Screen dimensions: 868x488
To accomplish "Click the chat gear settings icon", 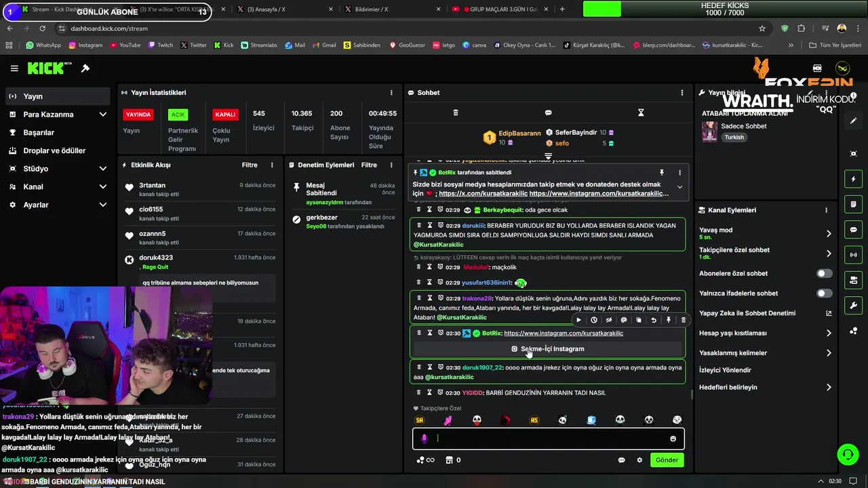I will (x=639, y=460).
